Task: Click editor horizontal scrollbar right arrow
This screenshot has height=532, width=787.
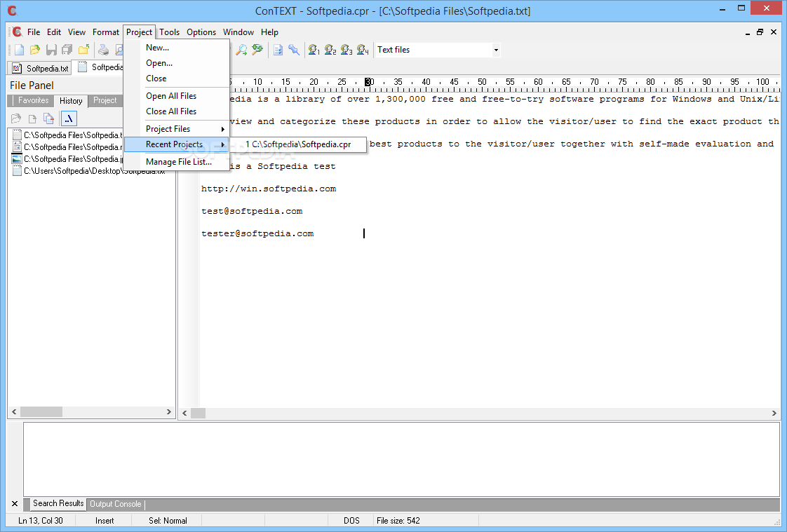Action: tap(774, 413)
